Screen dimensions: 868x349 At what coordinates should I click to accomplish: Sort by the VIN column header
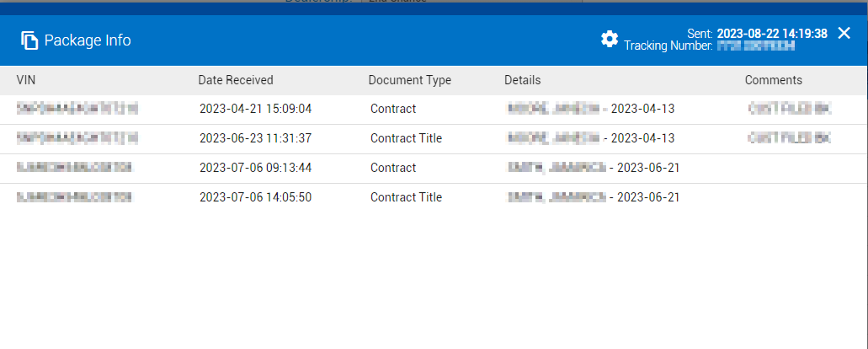coord(26,80)
